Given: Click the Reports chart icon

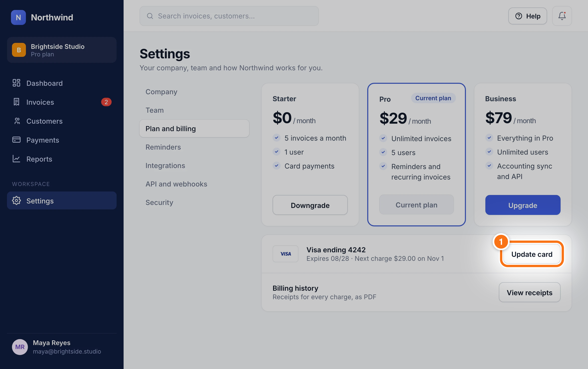Looking at the screenshot, I should (16, 159).
